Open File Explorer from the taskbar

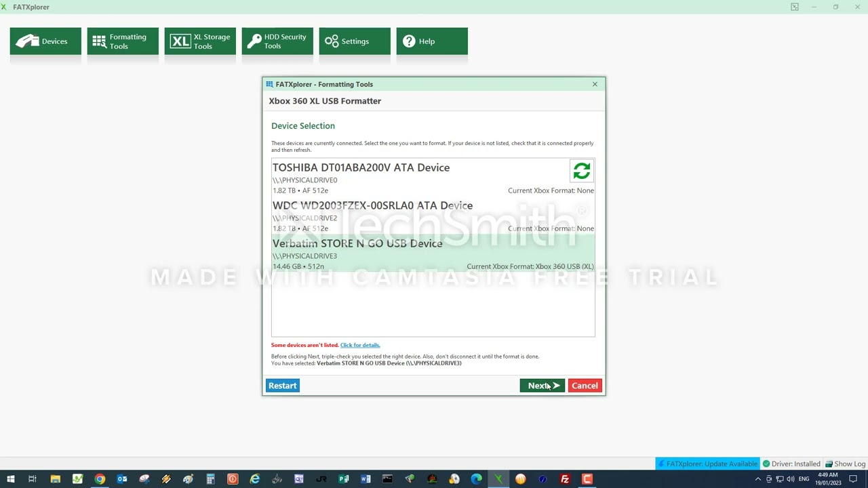[55, 479]
